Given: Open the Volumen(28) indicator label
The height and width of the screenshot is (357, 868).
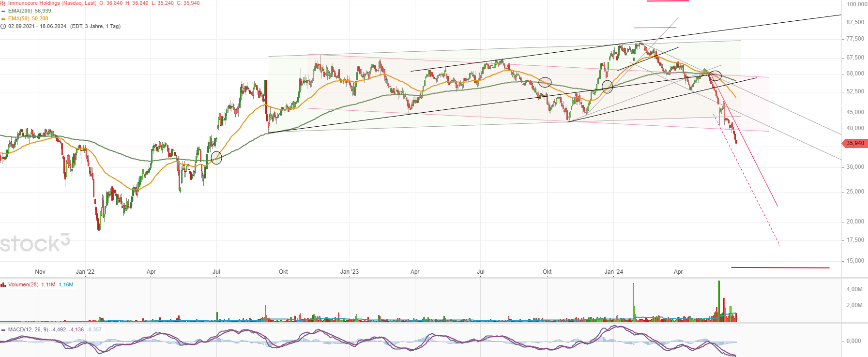Looking at the screenshot, I should (23, 284).
